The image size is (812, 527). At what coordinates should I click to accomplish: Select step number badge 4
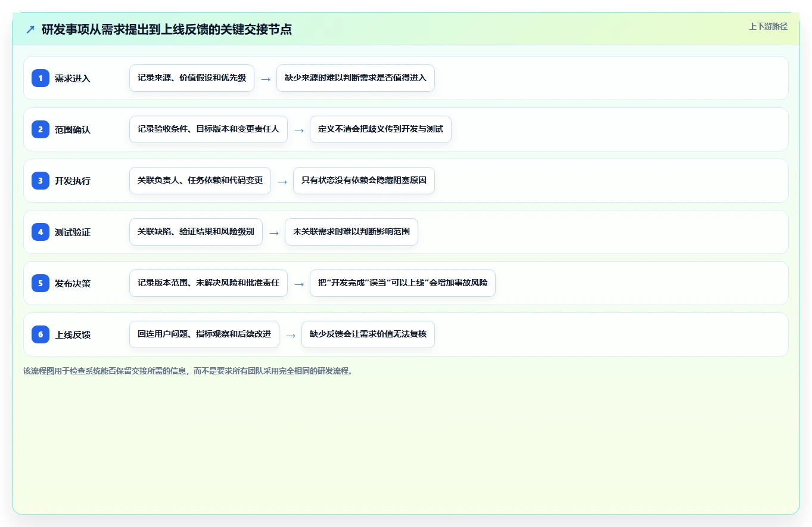tap(41, 232)
